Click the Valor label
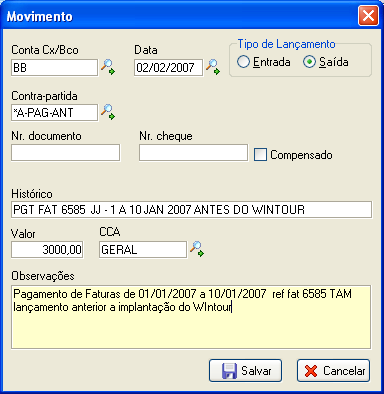Screen dimensions: 384x394 click(x=23, y=234)
